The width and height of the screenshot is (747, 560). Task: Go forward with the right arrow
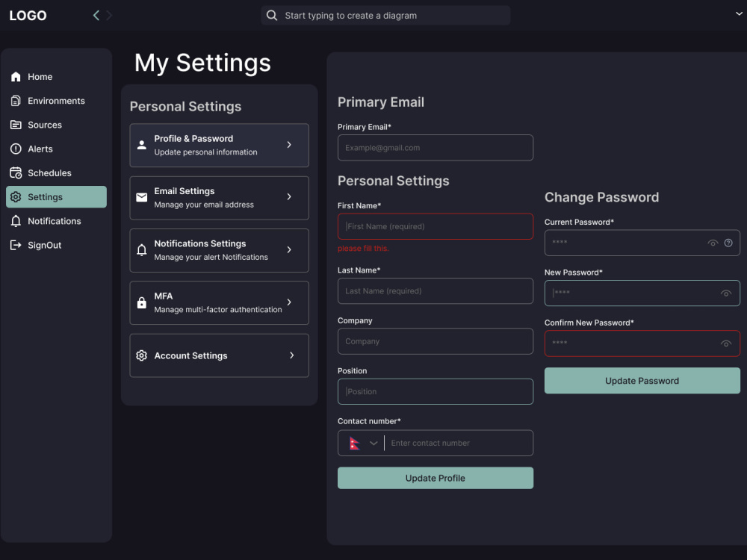pyautogui.click(x=109, y=15)
